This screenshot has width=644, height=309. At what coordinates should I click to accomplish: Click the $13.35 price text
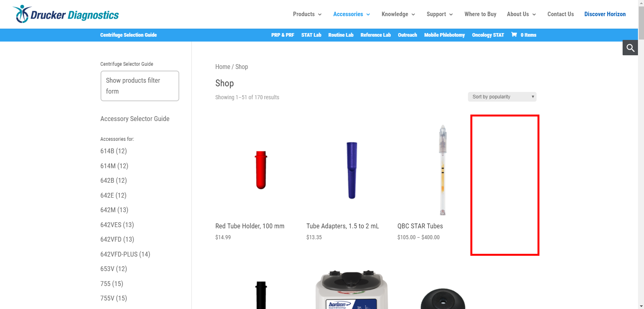click(314, 238)
